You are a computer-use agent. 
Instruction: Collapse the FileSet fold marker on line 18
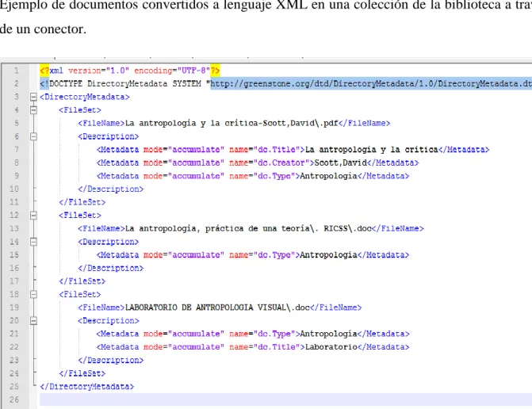point(33,294)
